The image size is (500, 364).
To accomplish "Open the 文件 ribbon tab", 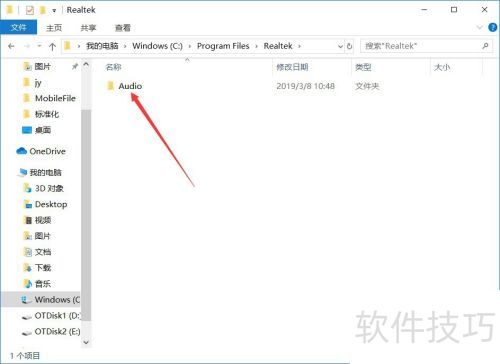I will 18,27.
